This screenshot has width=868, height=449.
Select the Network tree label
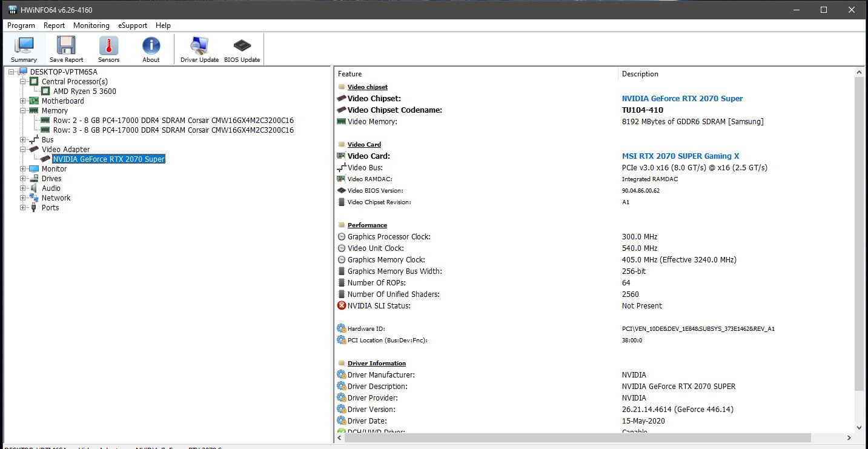tap(56, 198)
